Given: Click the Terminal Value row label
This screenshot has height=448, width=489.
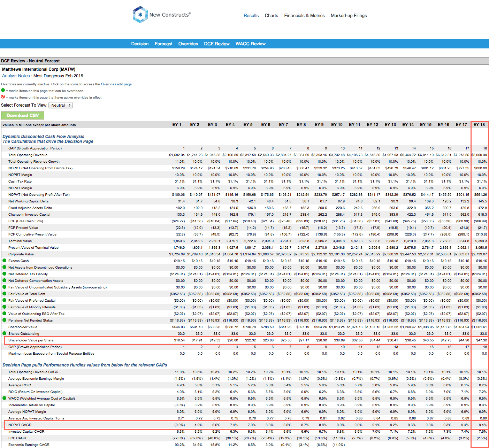Looking at the screenshot, I should tap(20, 241).
